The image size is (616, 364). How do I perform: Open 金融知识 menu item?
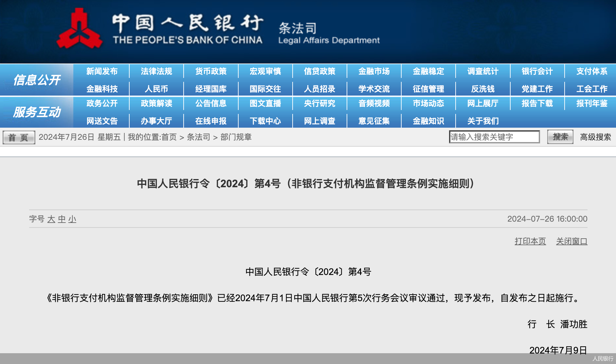coord(428,121)
